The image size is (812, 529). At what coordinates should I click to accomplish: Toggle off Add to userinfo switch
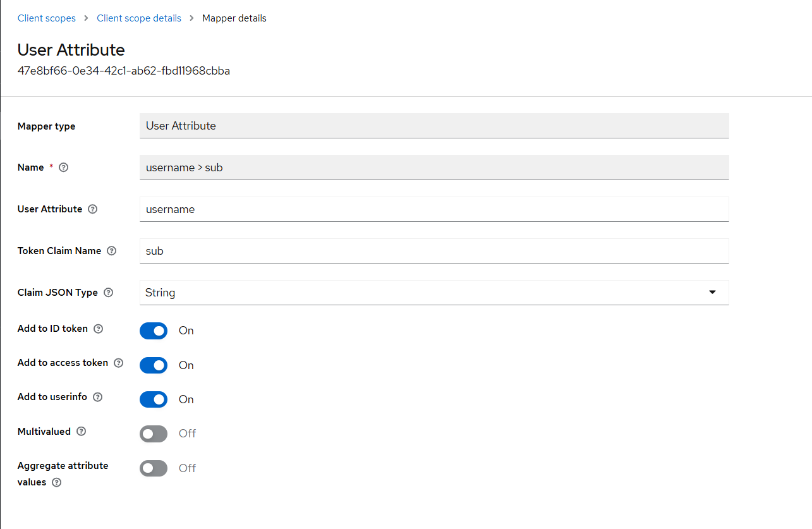tap(154, 399)
